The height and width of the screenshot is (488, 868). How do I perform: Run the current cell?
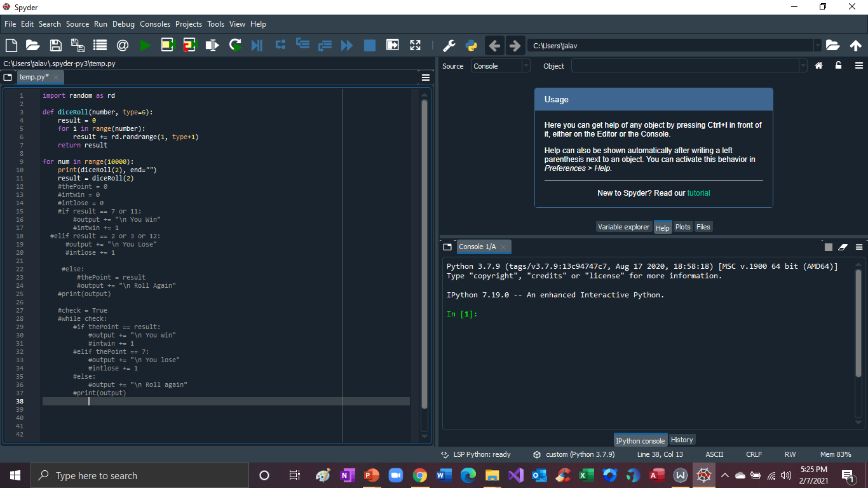[168, 45]
